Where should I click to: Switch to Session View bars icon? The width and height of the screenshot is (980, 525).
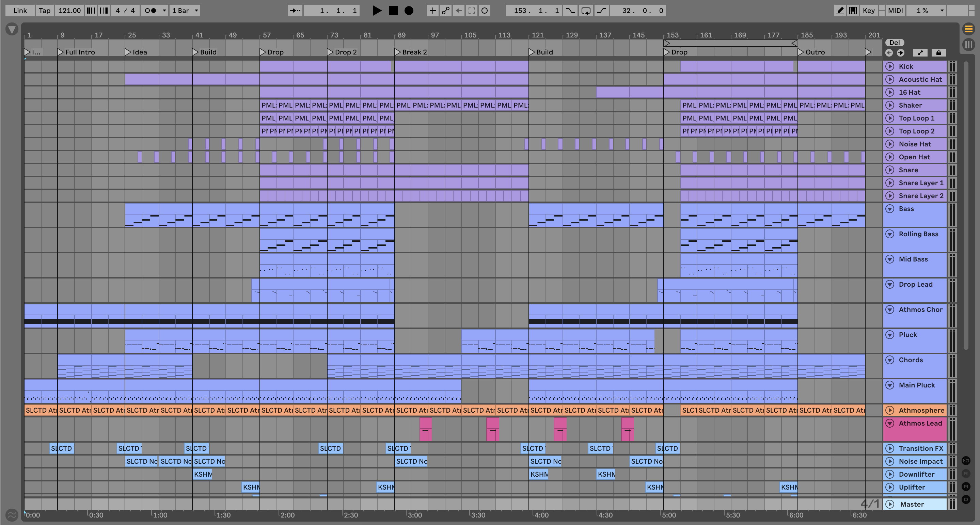[968, 45]
